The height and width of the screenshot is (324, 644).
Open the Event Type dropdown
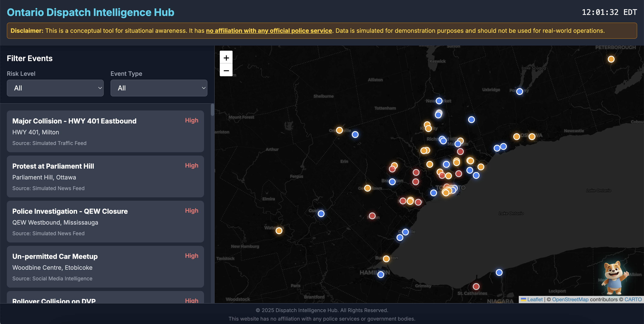tap(159, 88)
